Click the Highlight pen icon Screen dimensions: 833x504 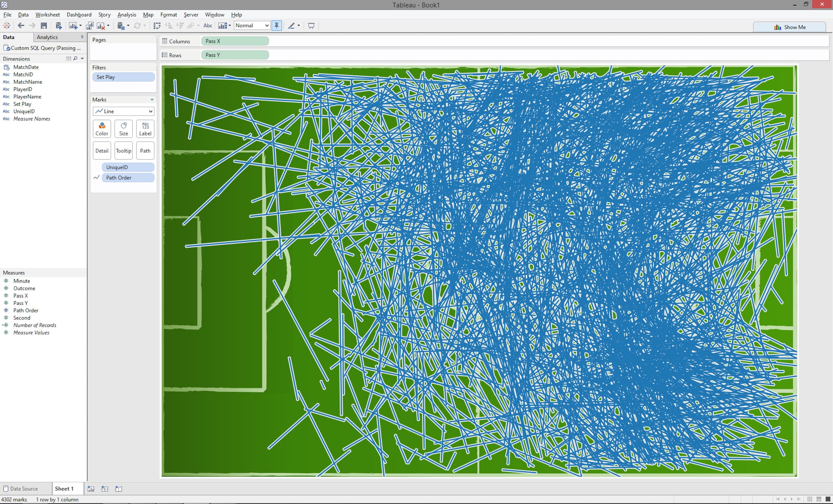pyautogui.click(x=291, y=25)
